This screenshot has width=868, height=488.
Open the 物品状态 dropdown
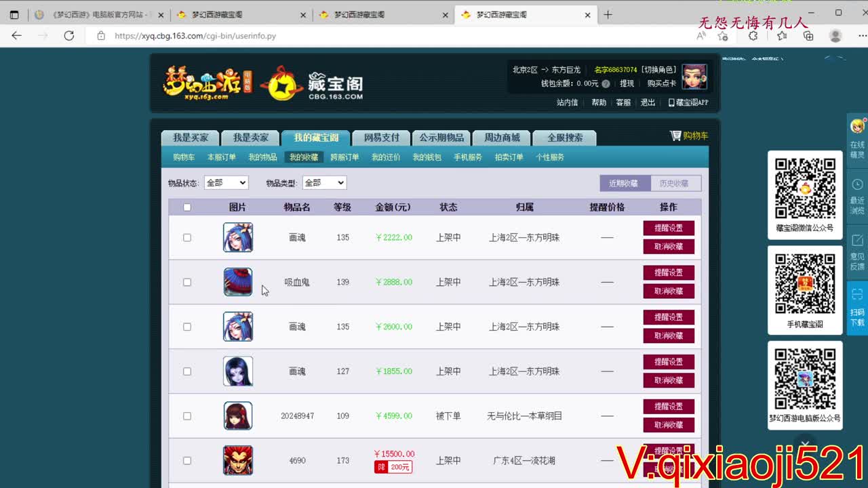pyautogui.click(x=226, y=182)
